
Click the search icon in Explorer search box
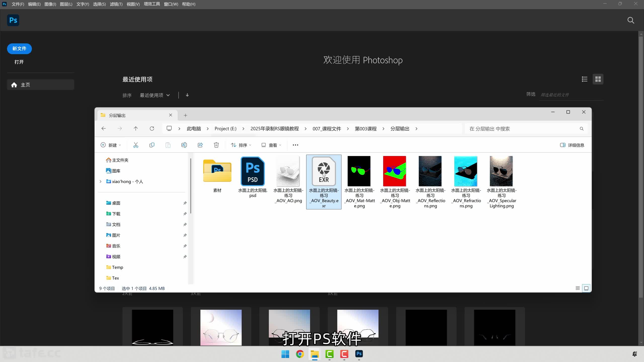click(x=582, y=129)
